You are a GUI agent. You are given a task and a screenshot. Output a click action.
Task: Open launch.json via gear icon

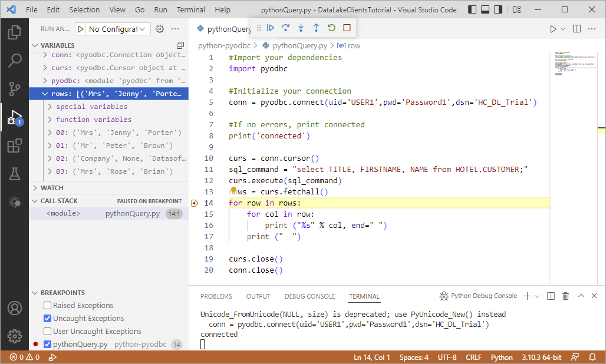coord(160,29)
